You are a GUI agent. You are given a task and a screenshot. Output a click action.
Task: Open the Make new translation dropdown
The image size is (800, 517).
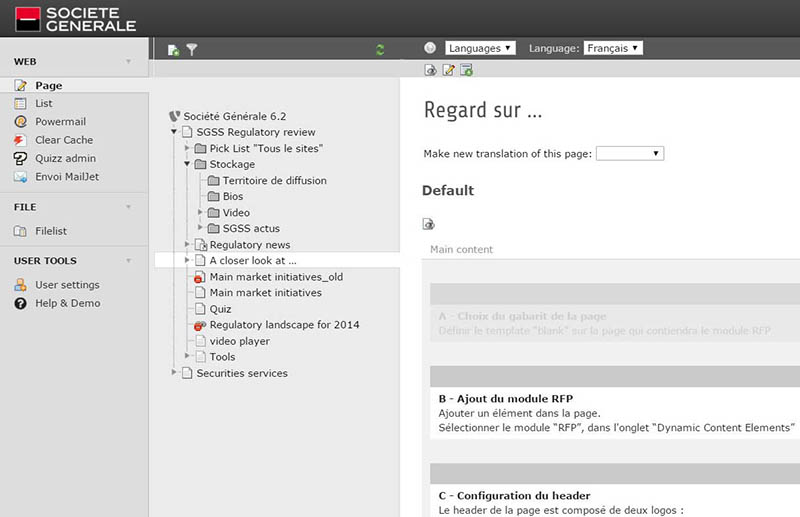630,153
